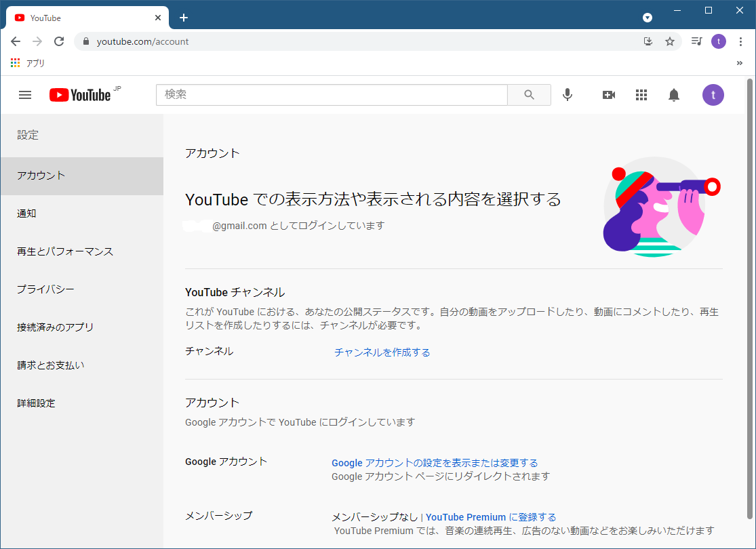Start voice search with the microphone icon
756x549 pixels.
(x=568, y=95)
